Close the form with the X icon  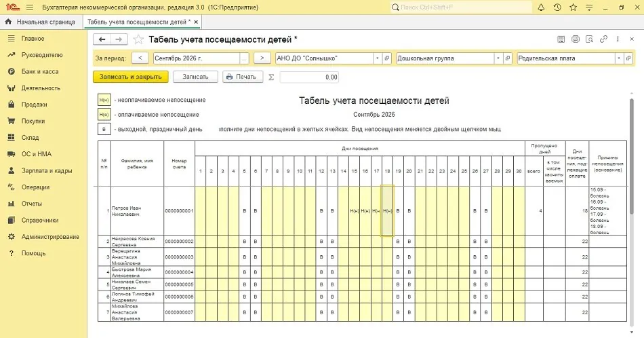[x=632, y=39]
